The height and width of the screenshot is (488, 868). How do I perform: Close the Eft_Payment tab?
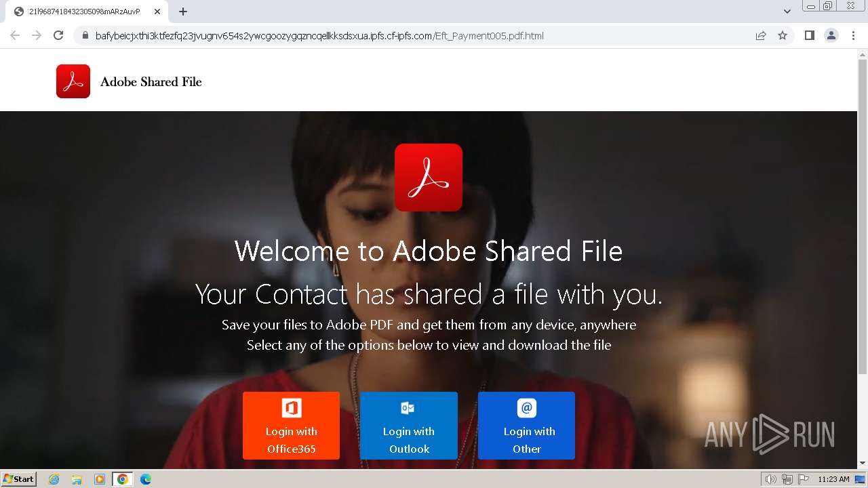pos(157,12)
